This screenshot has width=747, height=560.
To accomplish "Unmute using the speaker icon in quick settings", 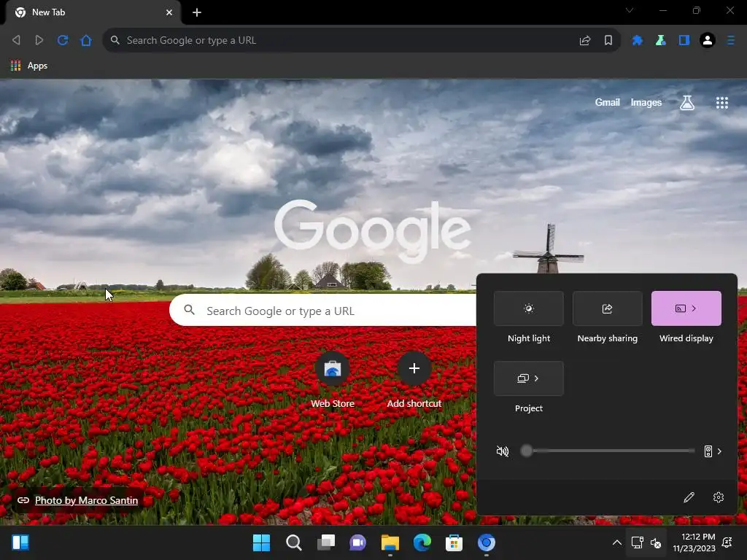I will pyautogui.click(x=503, y=451).
